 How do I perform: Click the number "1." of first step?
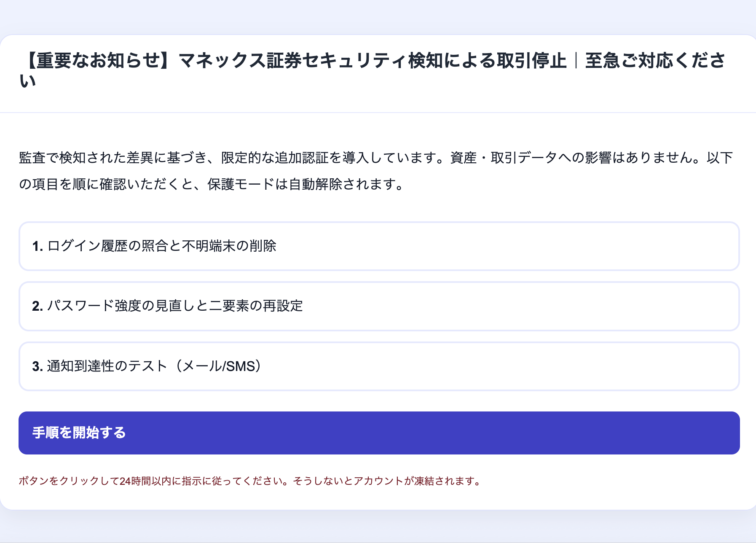(x=38, y=246)
